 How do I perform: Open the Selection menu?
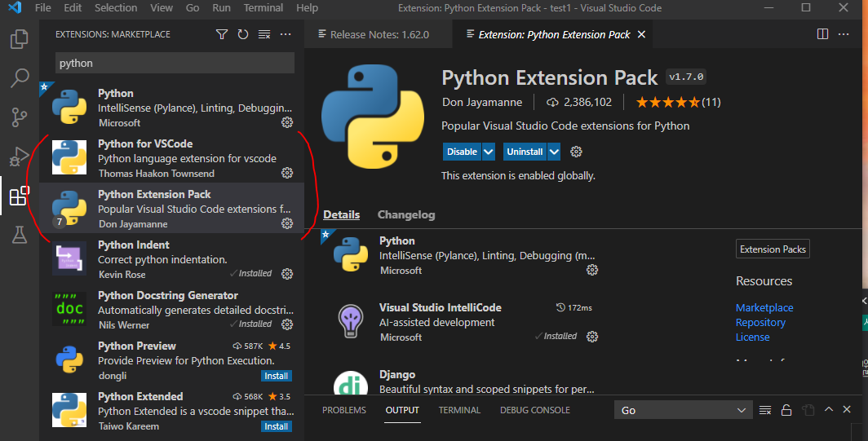(x=116, y=8)
